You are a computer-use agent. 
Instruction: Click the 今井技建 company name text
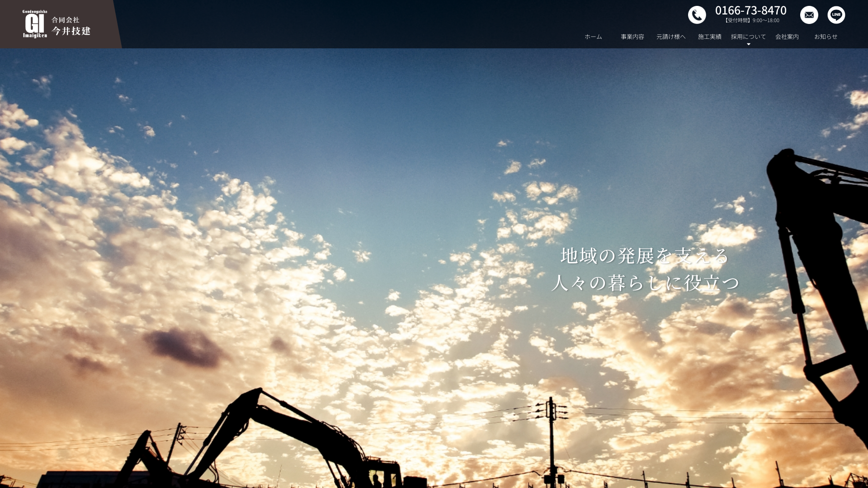(71, 31)
